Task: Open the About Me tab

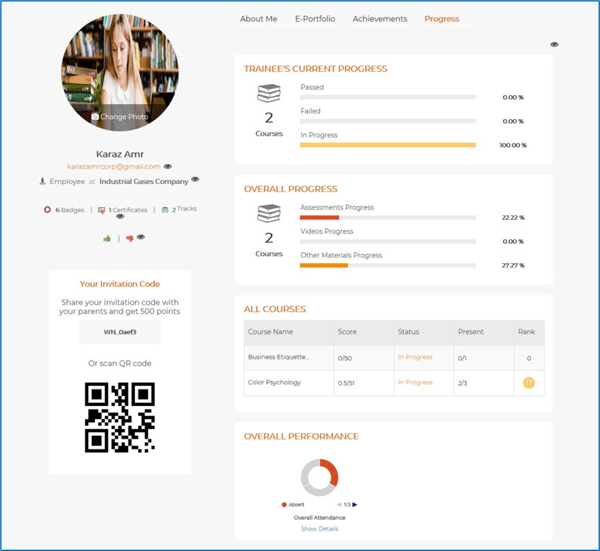Action: click(259, 19)
